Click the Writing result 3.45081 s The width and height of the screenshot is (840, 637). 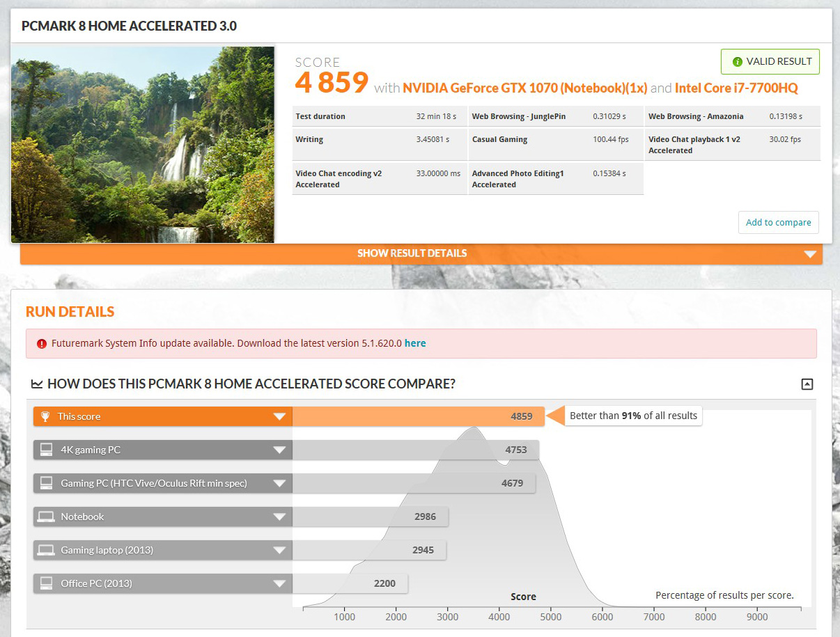[433, 139]
